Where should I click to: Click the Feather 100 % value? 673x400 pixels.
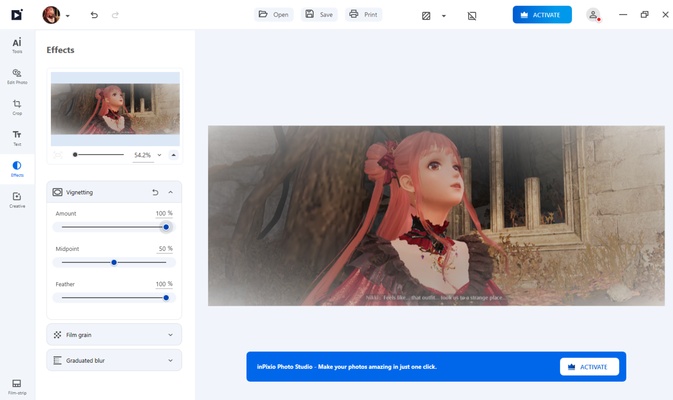tap(164, 284)
